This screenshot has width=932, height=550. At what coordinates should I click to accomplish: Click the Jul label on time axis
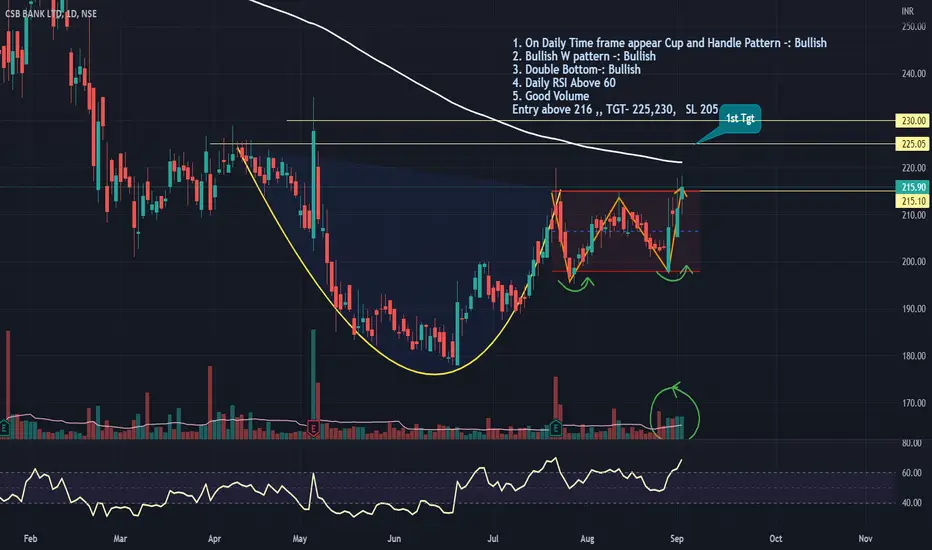point(493,539)
